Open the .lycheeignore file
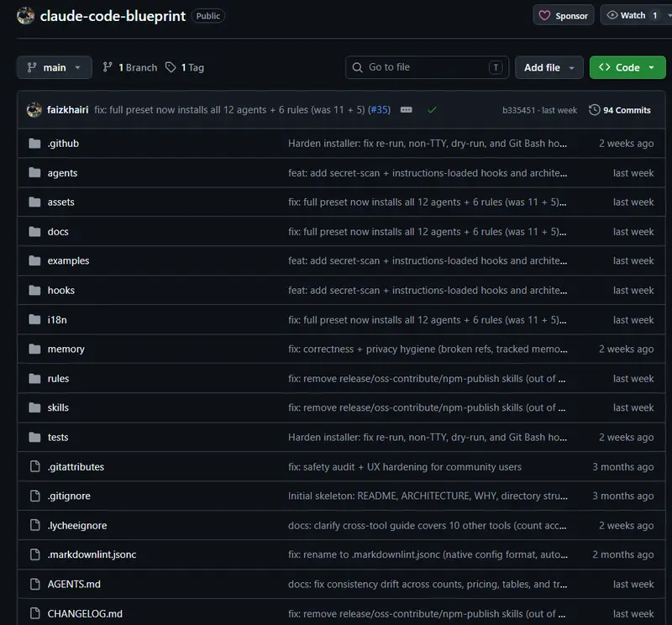The image size is (672, 625). [x=77, y=526]
